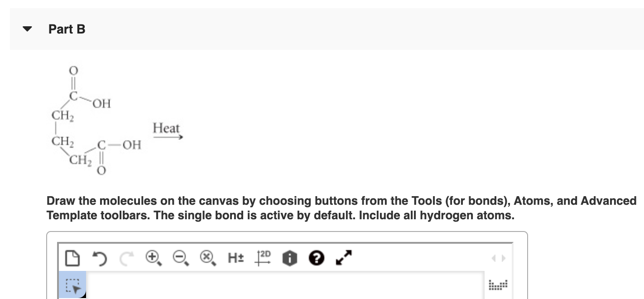Select the Zoom Out tool
Viewport: 644px width, 299px height.
180,258
